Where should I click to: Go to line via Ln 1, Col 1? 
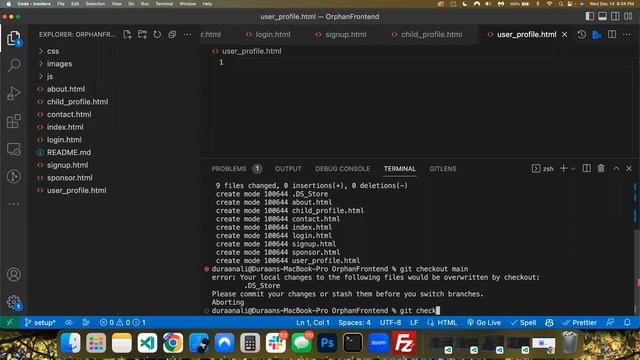(313, 322)
